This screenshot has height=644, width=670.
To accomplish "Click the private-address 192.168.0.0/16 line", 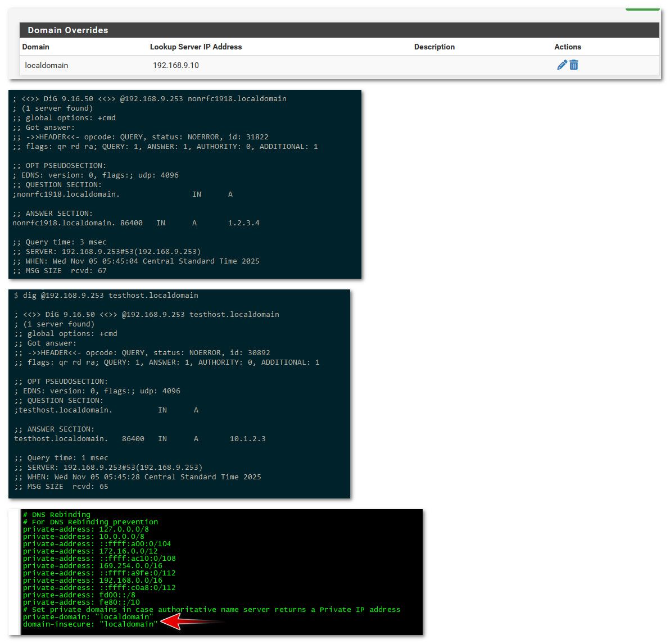I will point(92,580).
